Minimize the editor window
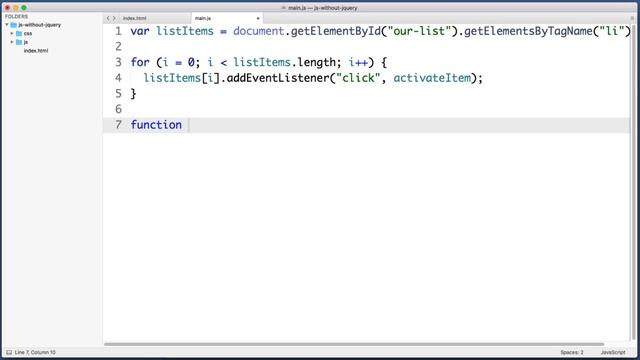This screenshot has height=360, width=640. click(16, 8)
